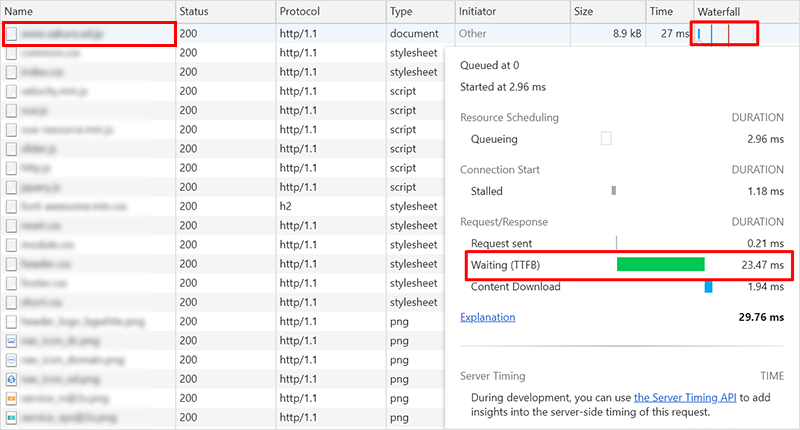Click the Time column header

tap(662, 11)
